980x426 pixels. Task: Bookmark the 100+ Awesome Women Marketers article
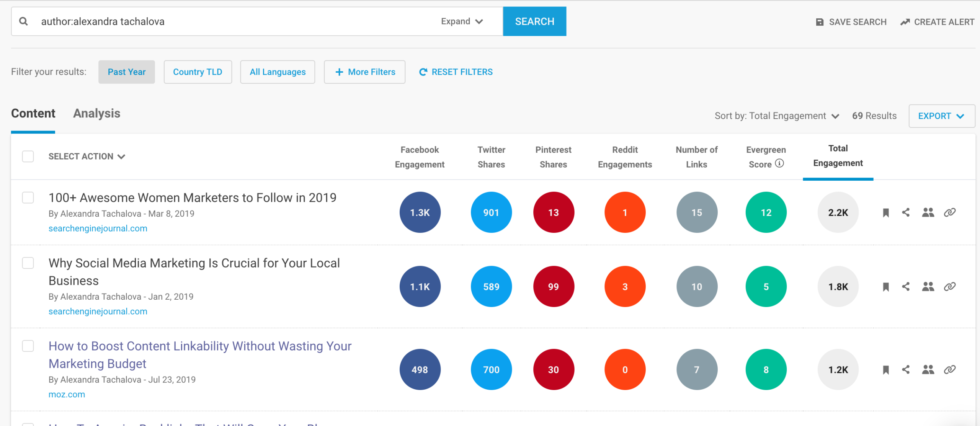coord(885,213)
